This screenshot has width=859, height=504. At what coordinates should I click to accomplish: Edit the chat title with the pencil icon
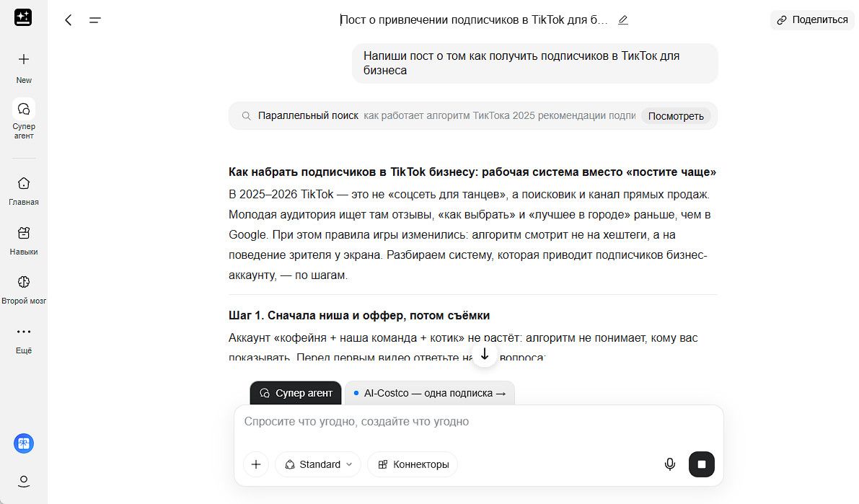pos(623,20)
